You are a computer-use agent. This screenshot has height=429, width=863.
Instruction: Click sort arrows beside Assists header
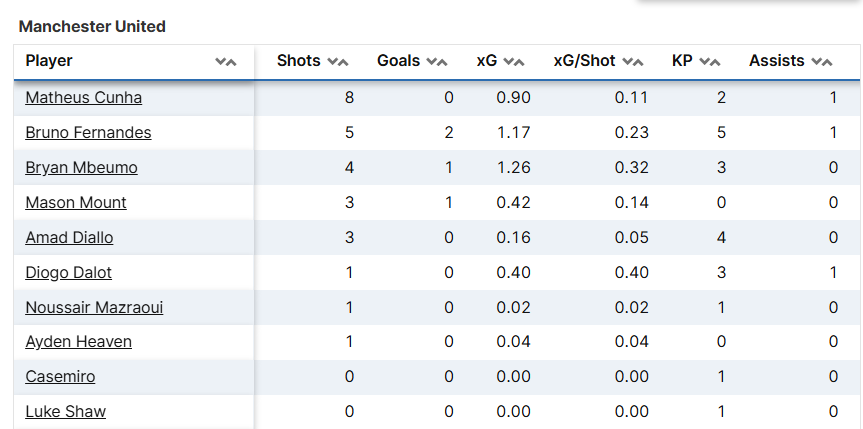tap(821, 62)
